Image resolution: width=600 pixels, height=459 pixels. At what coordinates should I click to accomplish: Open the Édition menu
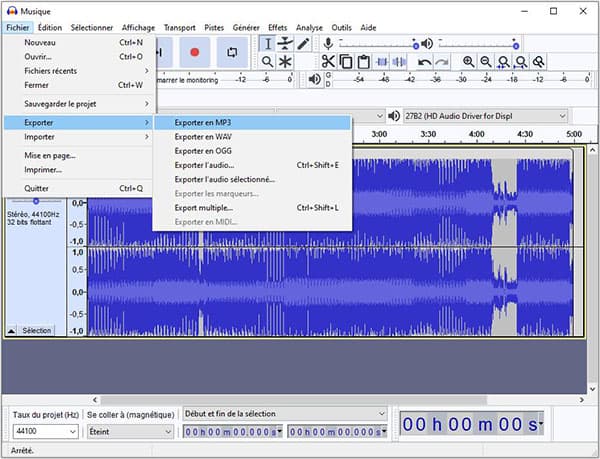[x=50, y=28]
